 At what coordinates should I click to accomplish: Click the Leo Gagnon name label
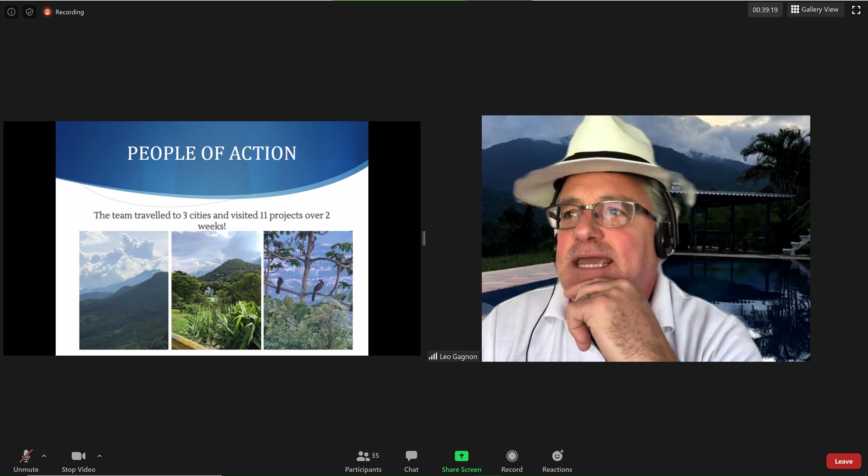[x=458, y=357]
